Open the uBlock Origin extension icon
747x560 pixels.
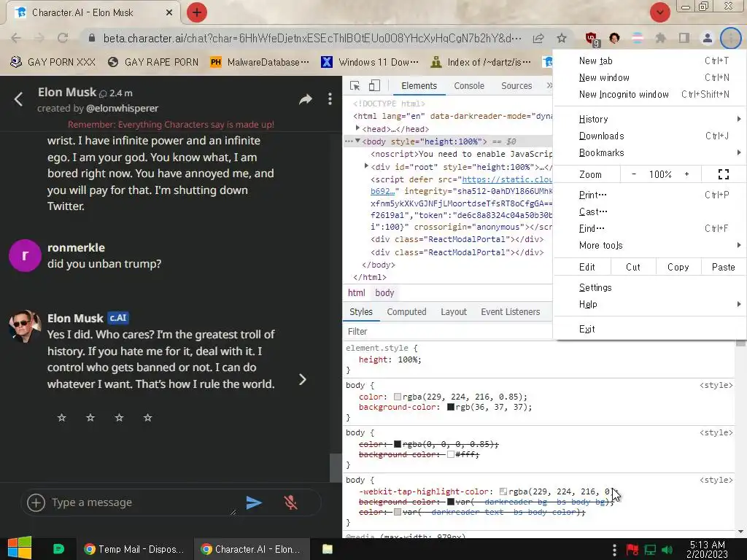coord(592,39)
